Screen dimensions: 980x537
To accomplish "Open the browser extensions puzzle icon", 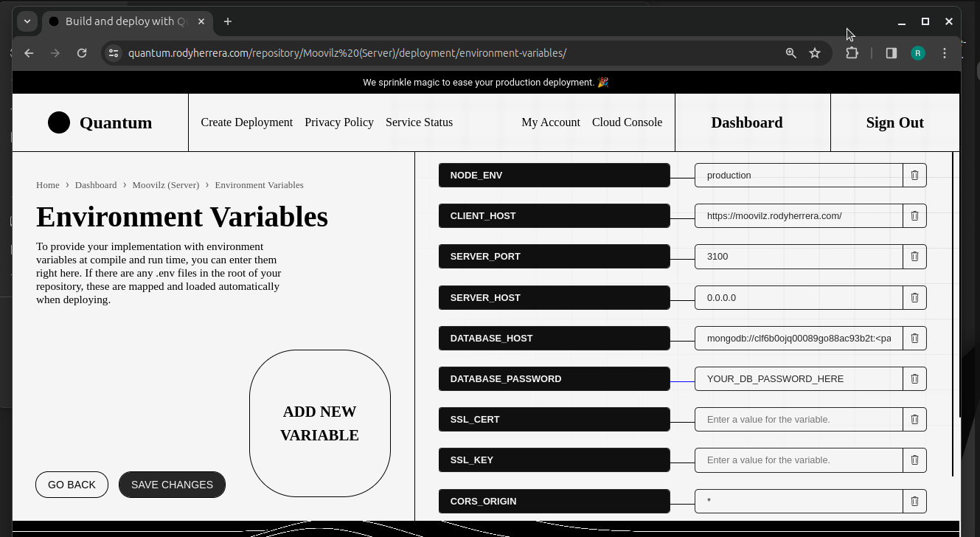I will [x=852, y=53].
